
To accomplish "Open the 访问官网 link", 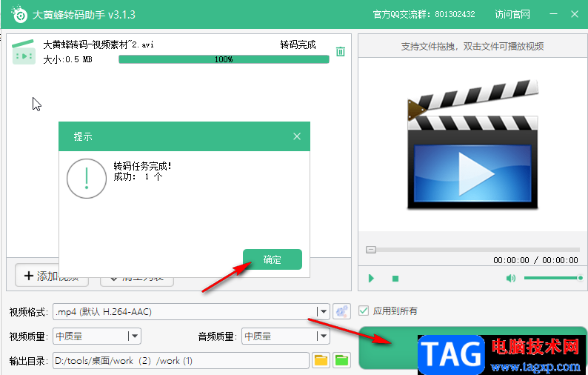I will 512,14.
